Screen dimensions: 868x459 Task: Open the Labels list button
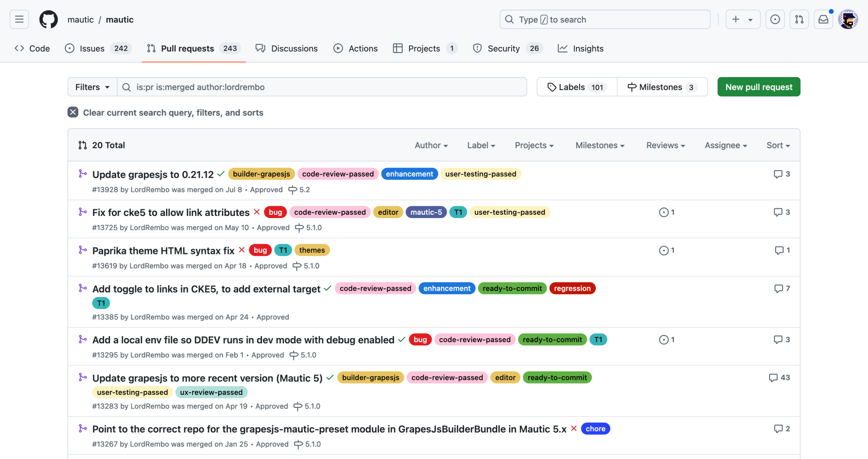(x=577, y=87)
